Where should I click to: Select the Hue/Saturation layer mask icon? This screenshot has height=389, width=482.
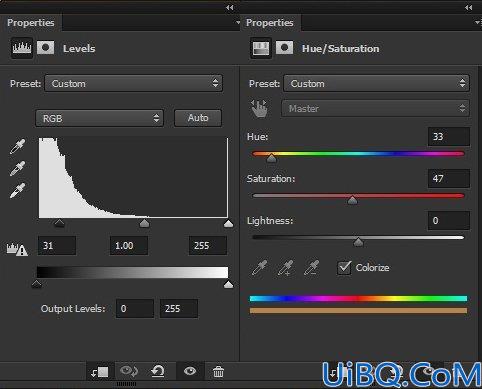284,48
